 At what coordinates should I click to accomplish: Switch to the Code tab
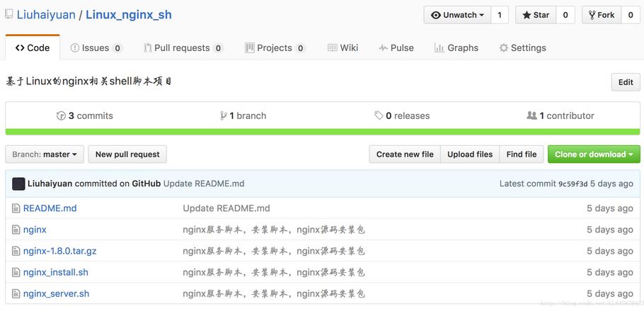pos(33,47)
